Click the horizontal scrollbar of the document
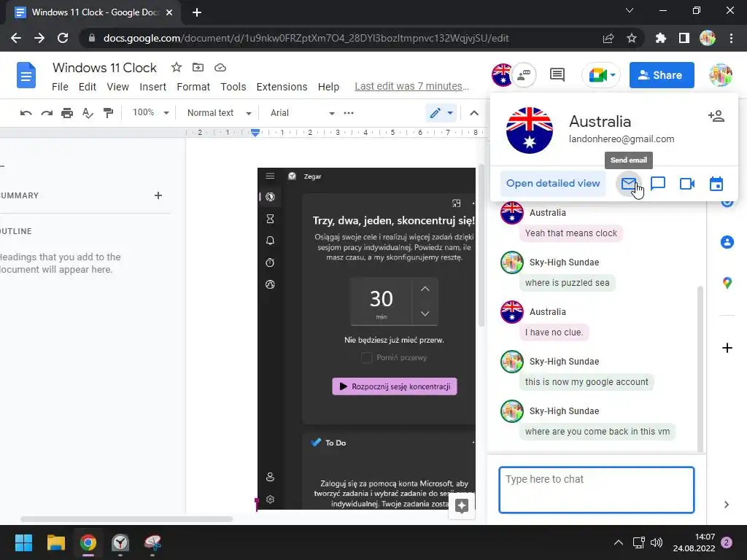The width and height of the screenshot is (747, 560). tap(126, 519)
